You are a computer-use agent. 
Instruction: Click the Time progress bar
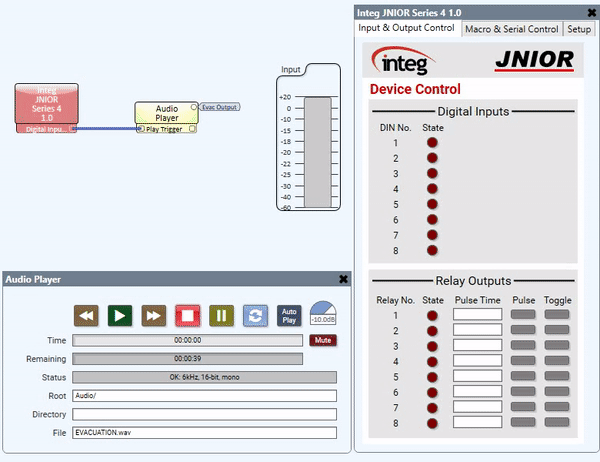pyautogui.click(x=188, y=340)
